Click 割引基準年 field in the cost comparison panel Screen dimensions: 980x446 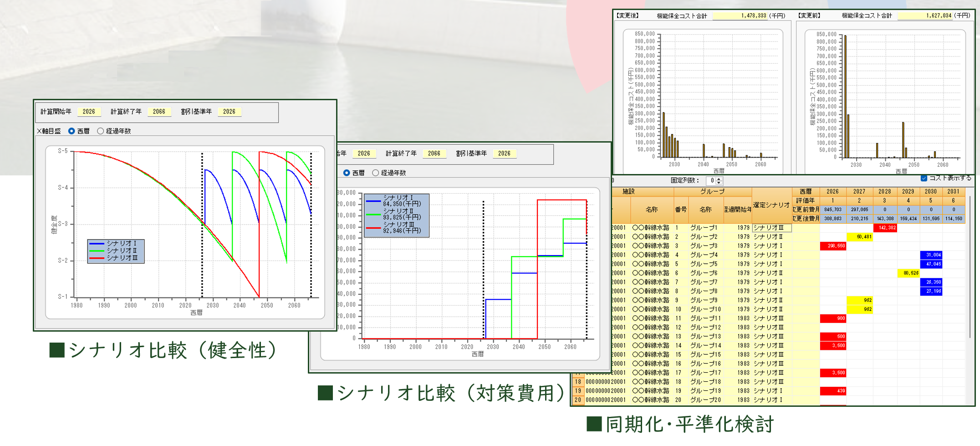[504, 154]
